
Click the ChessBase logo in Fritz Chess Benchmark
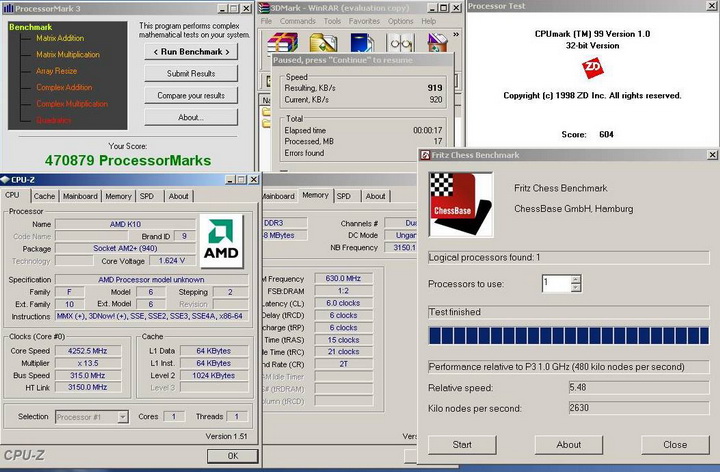click(x=461, y=204)
